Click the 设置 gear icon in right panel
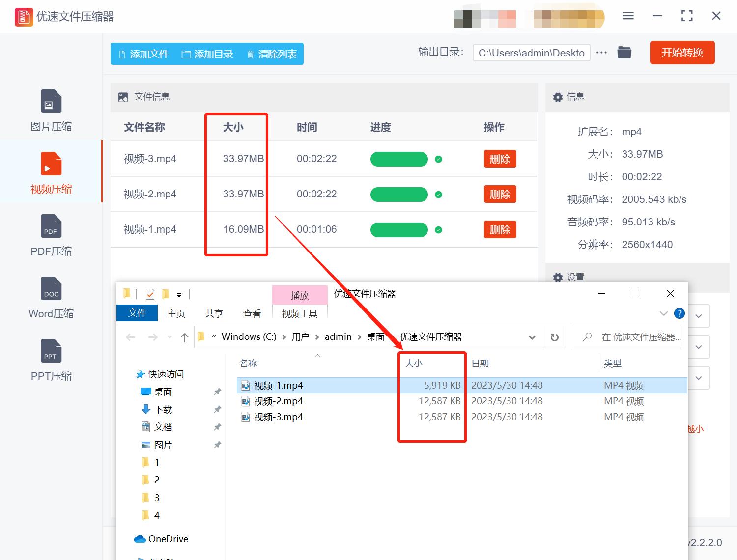Screen dimensions: 737x560 (558, 277)
